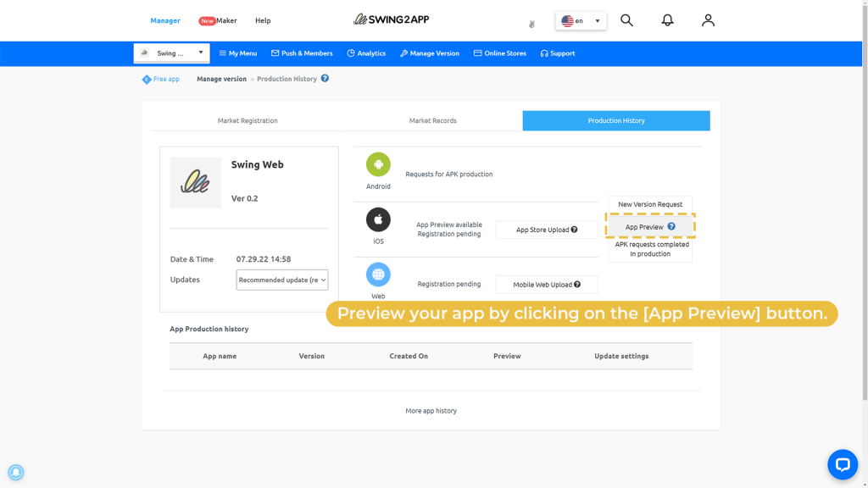Click the 'Created On' column header

point(409,357)
